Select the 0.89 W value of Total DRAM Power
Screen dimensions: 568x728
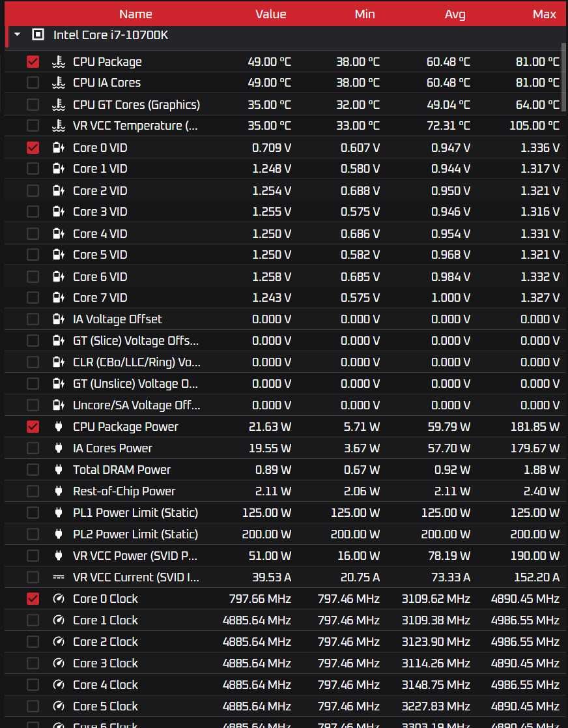(274, 469)
